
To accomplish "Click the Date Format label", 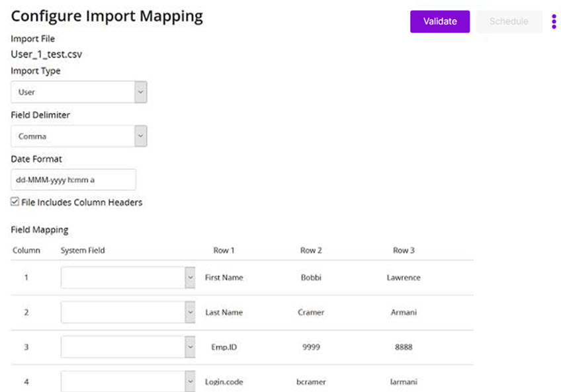I will [36, 159].
